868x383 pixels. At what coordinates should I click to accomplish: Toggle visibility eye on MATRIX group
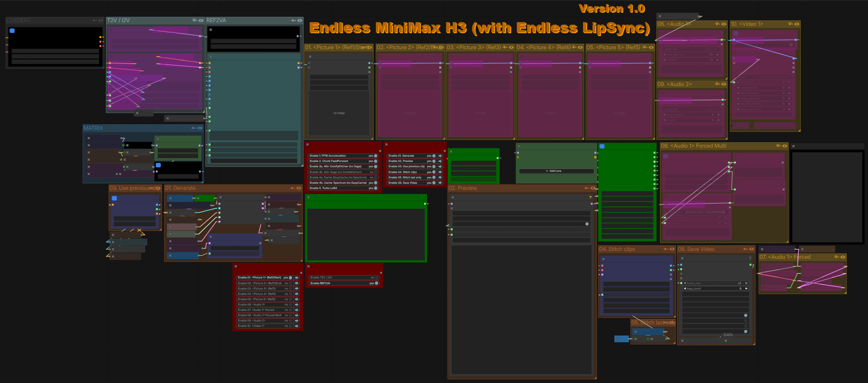(200, 128)
